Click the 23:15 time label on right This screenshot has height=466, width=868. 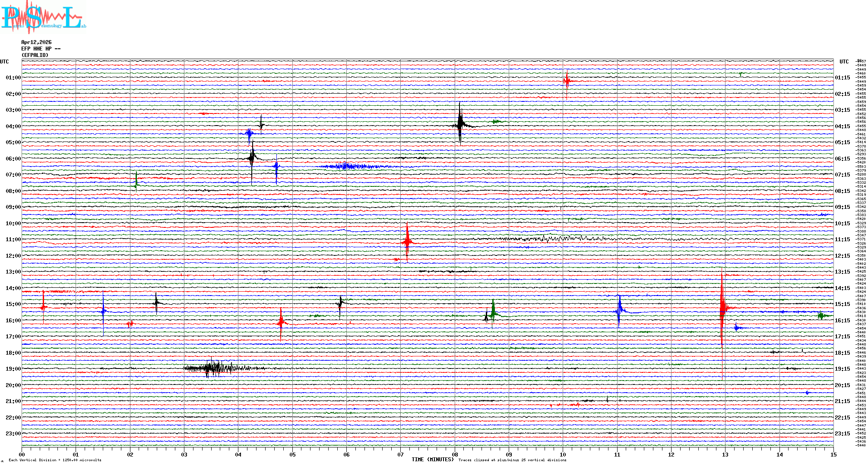point(842,434)
